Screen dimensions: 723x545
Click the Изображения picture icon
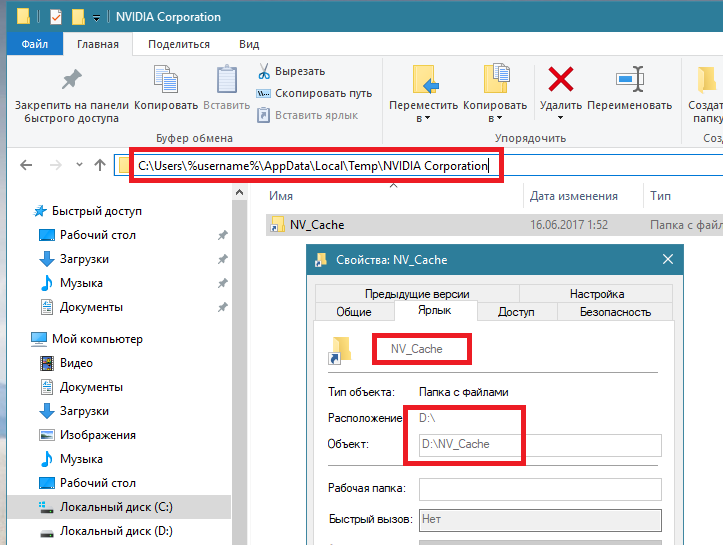tap(47, 435)
